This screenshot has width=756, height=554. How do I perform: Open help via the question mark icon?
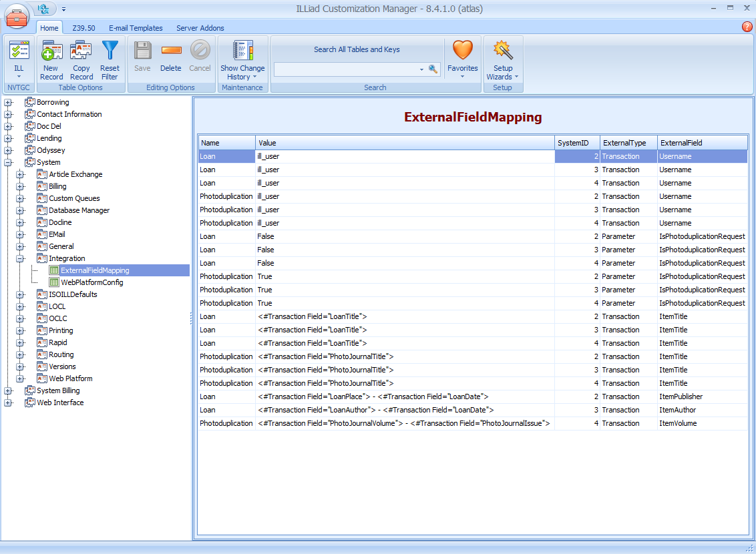(747, 27)
